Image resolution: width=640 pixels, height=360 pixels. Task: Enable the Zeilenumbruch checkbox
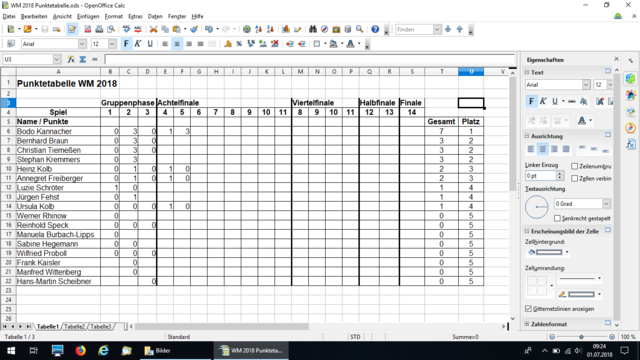(x=575, y=166)
